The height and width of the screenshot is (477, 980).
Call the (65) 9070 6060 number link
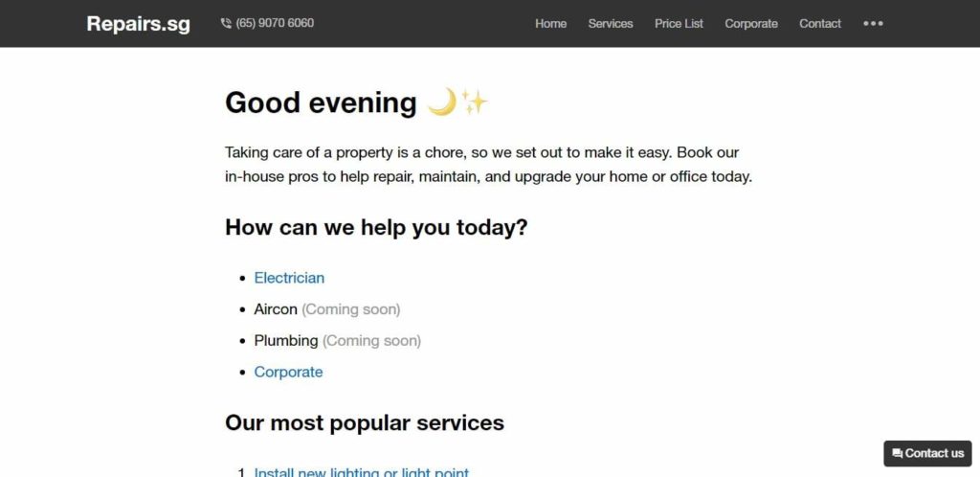(275, 23)
